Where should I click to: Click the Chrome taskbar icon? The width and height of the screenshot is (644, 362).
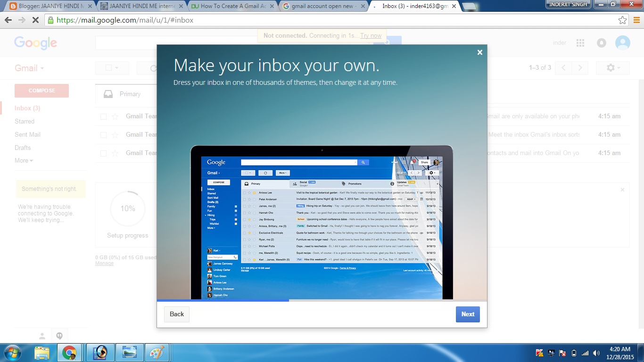[69, 353]
